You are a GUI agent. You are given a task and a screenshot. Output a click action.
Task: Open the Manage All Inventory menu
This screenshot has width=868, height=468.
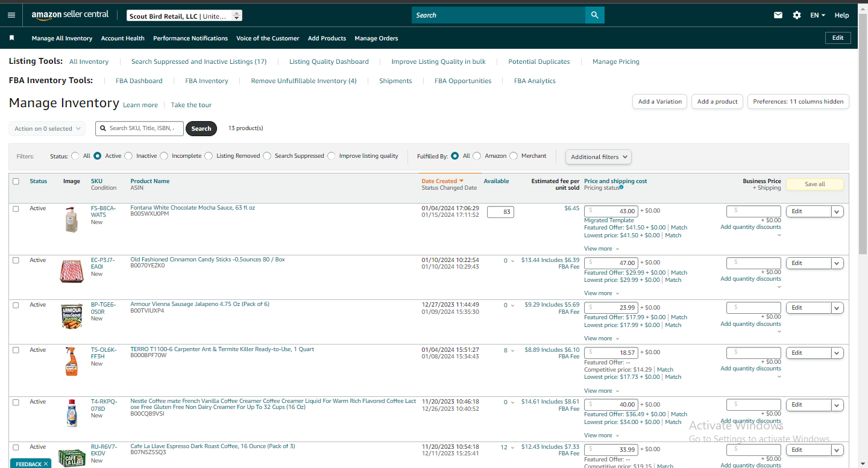62,38
